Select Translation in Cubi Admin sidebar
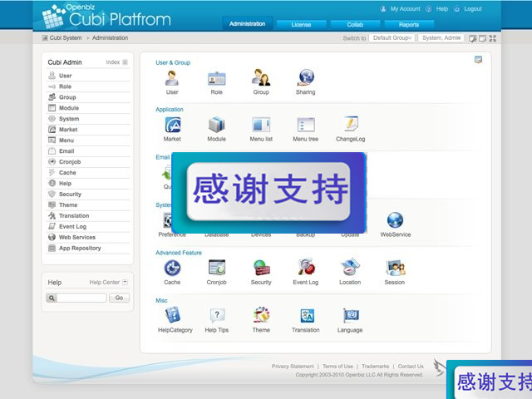Image resolution: width=532 pixels, height=399 pixels. coord(88,216)
